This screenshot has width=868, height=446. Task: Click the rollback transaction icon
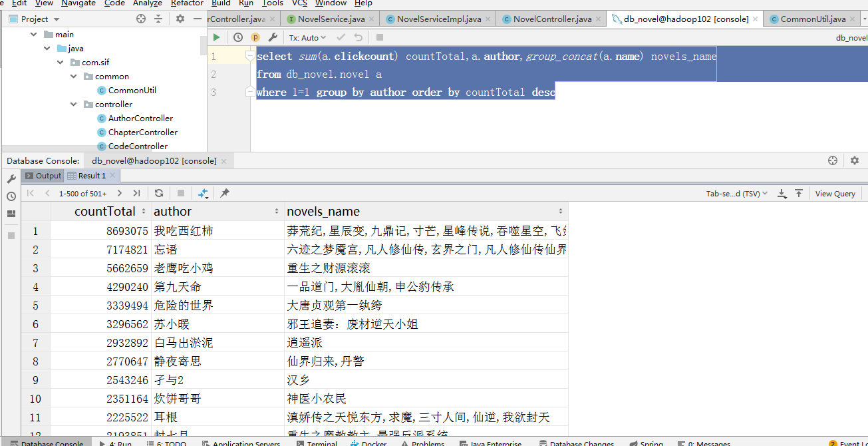coord(359,38)
